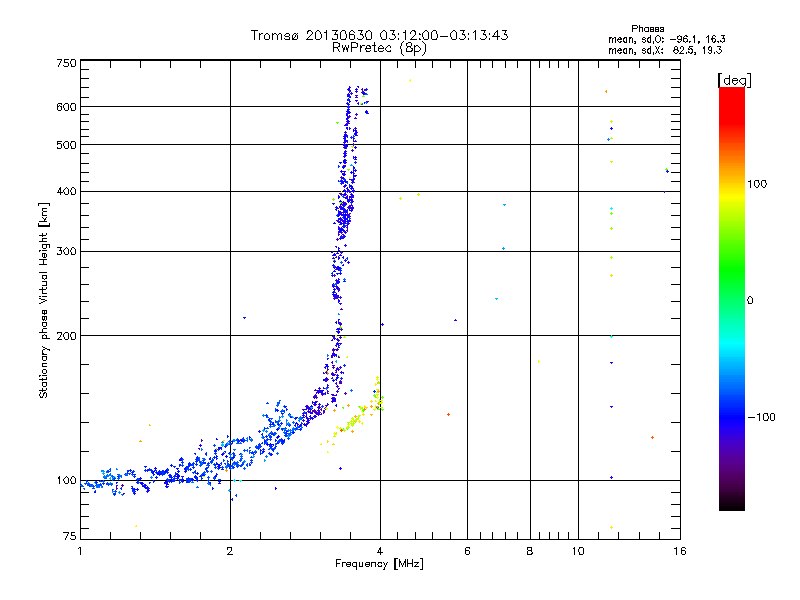This screenshot has width=800, height=600.
Task: Click the '[deg]' colorbar unit label
Action: tap(734, 80)
